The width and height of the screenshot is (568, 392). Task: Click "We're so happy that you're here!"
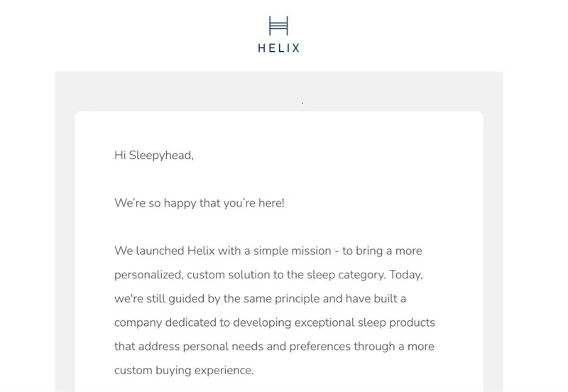[x=200, y=203]
